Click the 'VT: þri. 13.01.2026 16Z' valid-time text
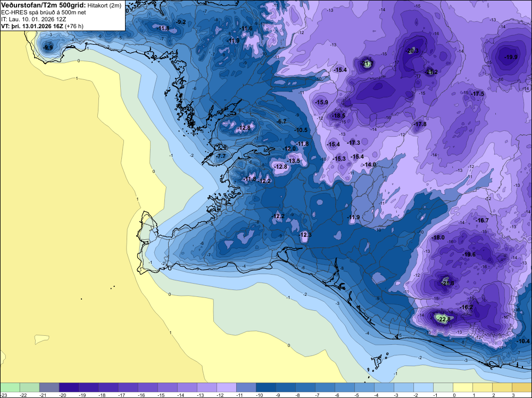532x398 pixels. [x=32, y=26]
